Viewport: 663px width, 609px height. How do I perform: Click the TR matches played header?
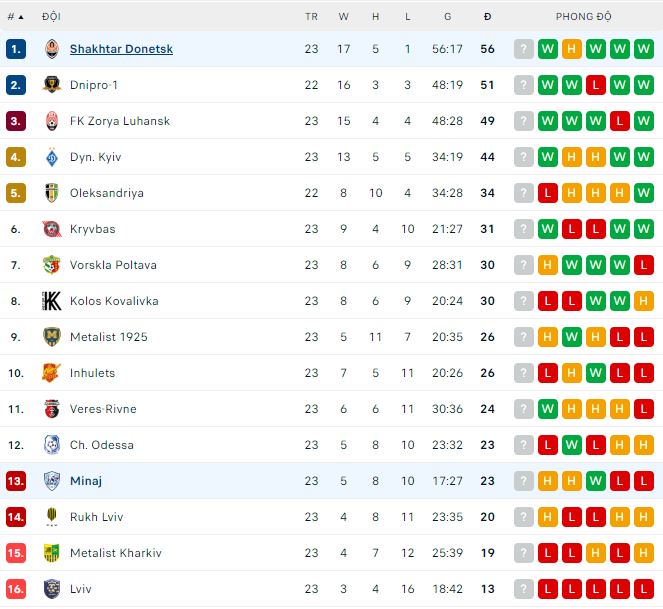pyautogui.click(x=311, y=17)
